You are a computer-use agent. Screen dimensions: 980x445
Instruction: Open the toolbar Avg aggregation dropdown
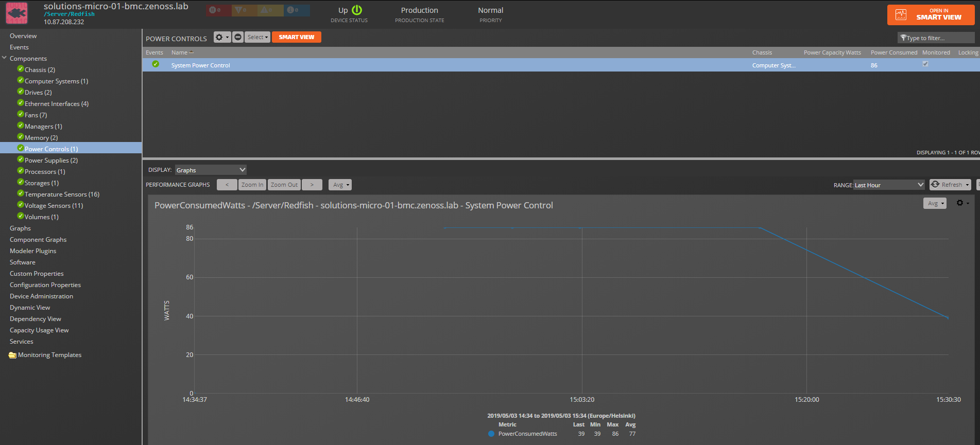(x=340, y=185)
